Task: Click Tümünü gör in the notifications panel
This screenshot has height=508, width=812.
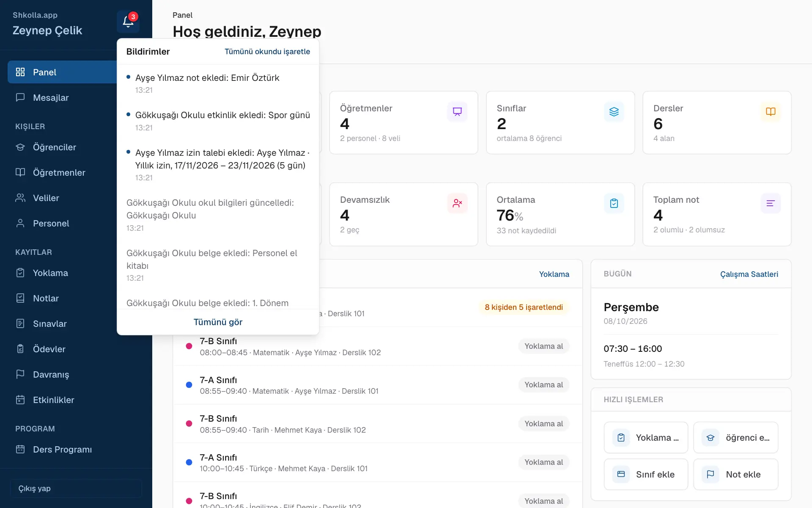Action: coord(218,322)
